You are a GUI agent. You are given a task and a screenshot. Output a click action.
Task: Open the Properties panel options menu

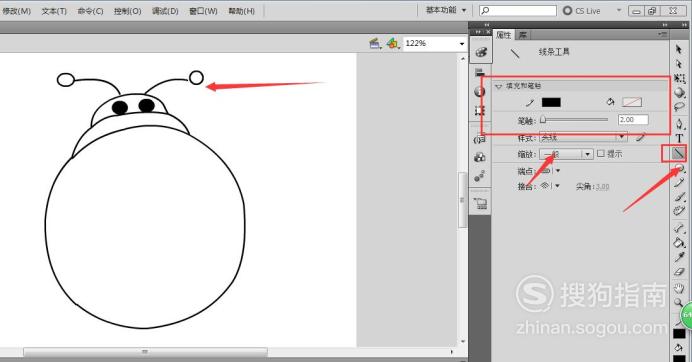click(662, 34)
